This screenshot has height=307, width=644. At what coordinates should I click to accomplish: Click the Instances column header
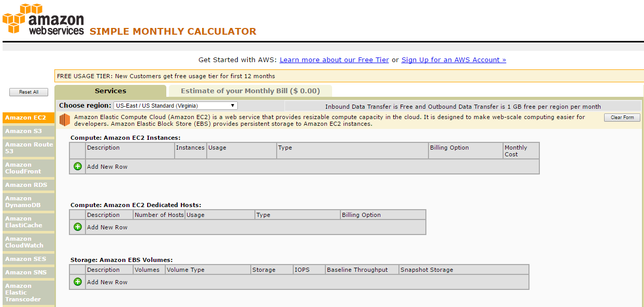[191, 151]
